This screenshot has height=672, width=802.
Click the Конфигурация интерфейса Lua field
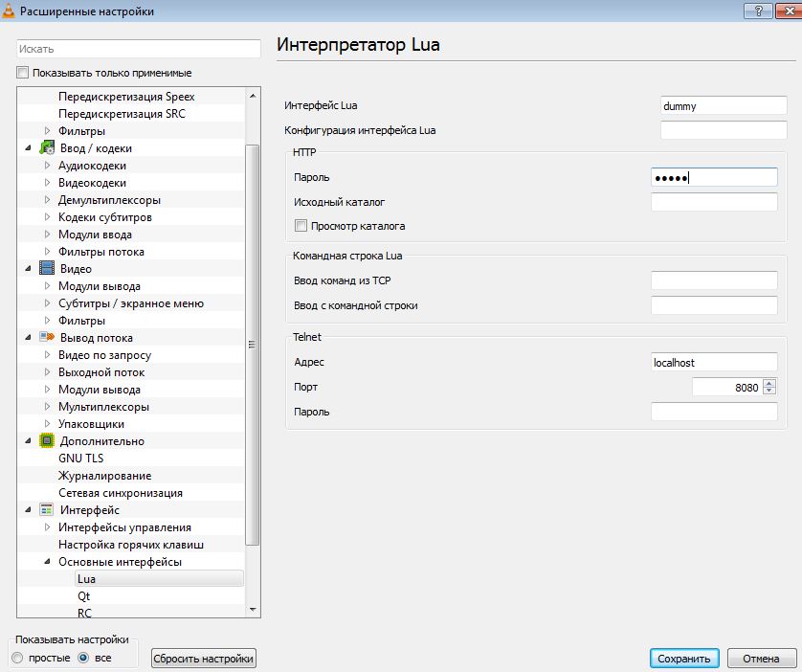coord(724,130)
